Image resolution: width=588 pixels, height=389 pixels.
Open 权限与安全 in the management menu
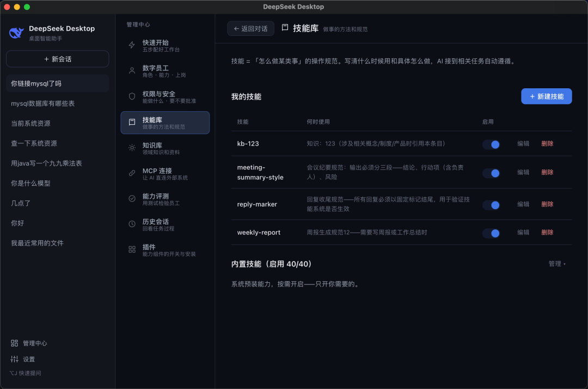tap(165, 97)
